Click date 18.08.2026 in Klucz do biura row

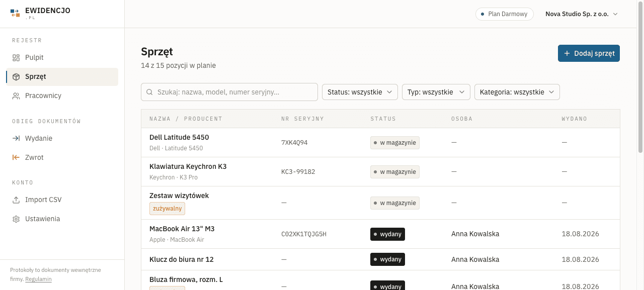click(581, 259)
